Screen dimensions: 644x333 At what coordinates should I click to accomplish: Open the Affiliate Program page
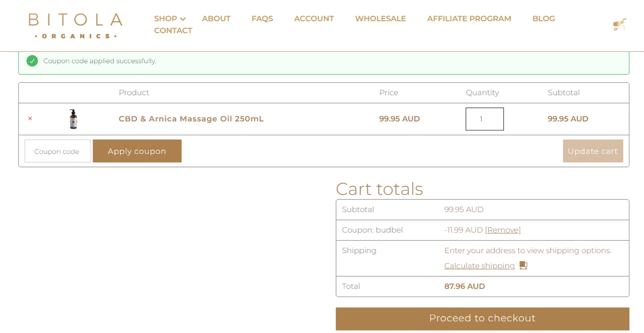(469, 18)
